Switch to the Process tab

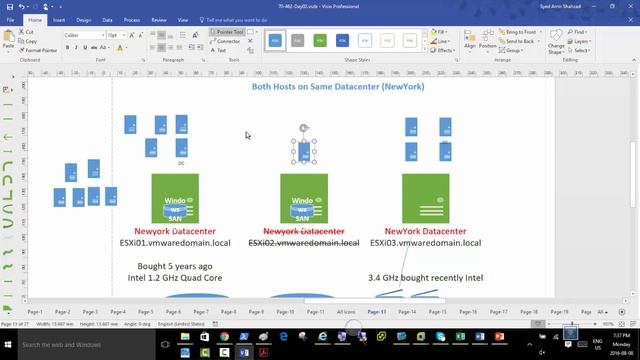click(131, 20)
